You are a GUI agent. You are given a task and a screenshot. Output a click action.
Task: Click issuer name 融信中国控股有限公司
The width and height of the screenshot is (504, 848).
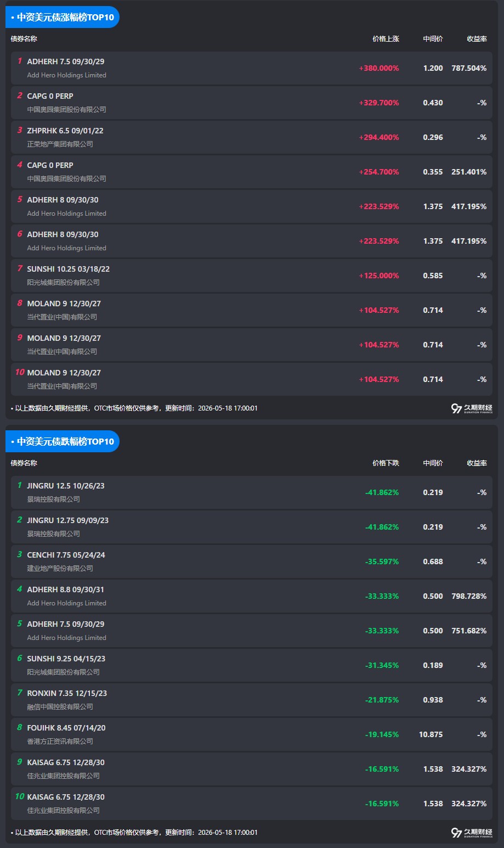(x=60, y=707)
